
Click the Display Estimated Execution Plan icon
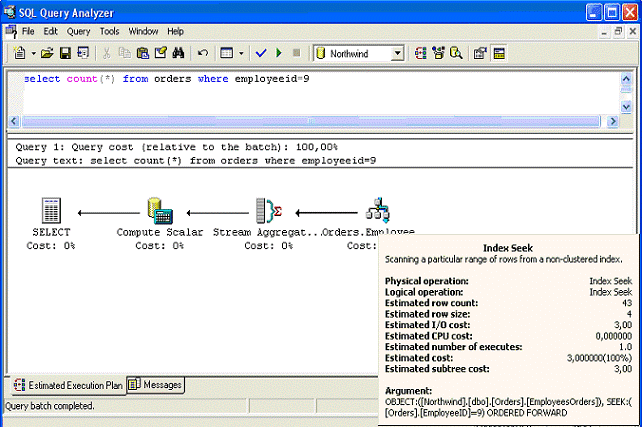[x=420, y=53]
